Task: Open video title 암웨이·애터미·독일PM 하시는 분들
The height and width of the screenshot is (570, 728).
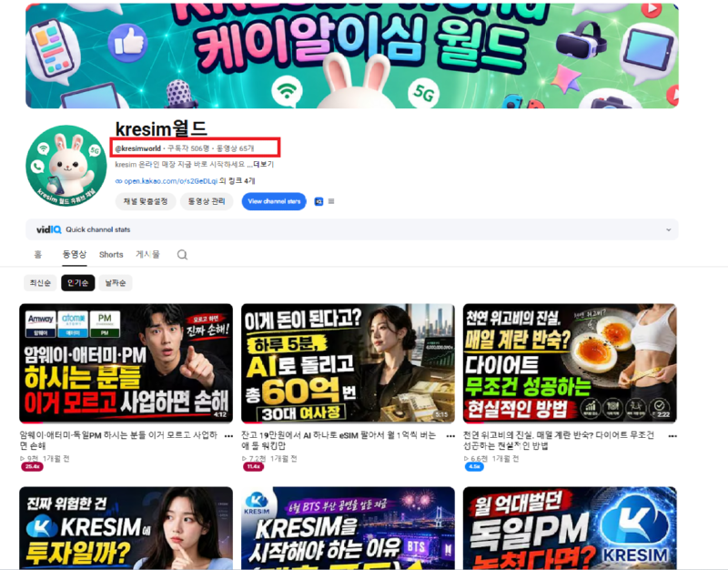Action: coord(118,441)
